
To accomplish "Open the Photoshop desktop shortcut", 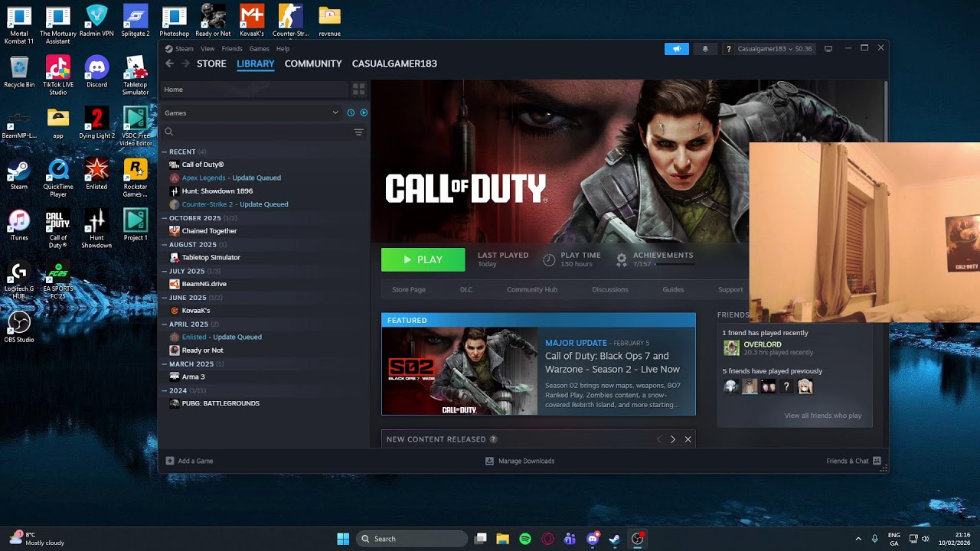I will click(x=175, y=21).
